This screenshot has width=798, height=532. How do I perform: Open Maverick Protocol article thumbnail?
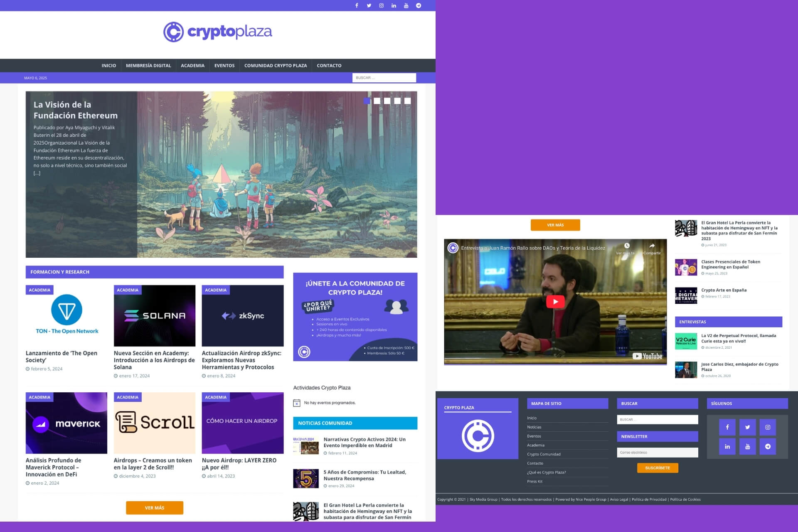click(x=66, y=423)
